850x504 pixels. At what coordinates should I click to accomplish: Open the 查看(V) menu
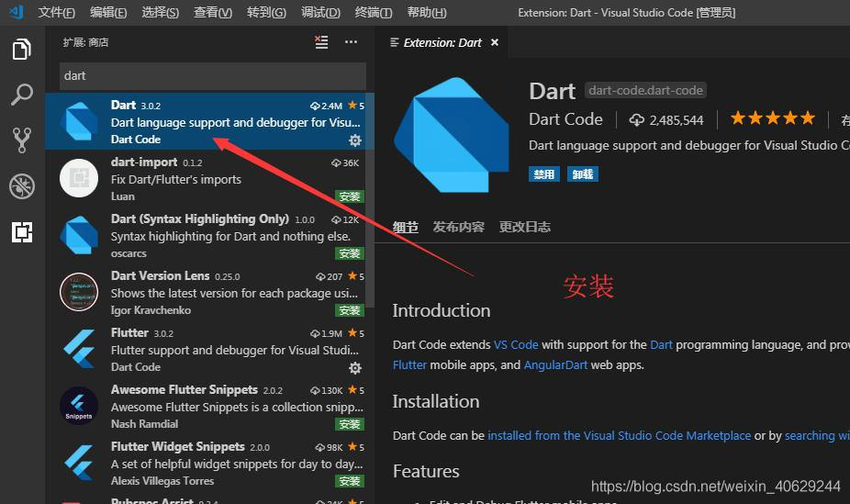213,12
